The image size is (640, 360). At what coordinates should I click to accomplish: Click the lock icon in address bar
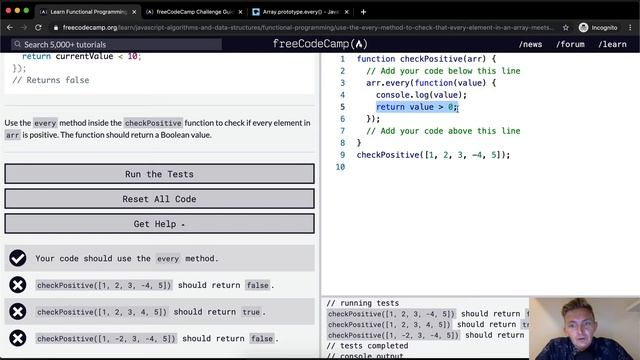click(56, 28)
